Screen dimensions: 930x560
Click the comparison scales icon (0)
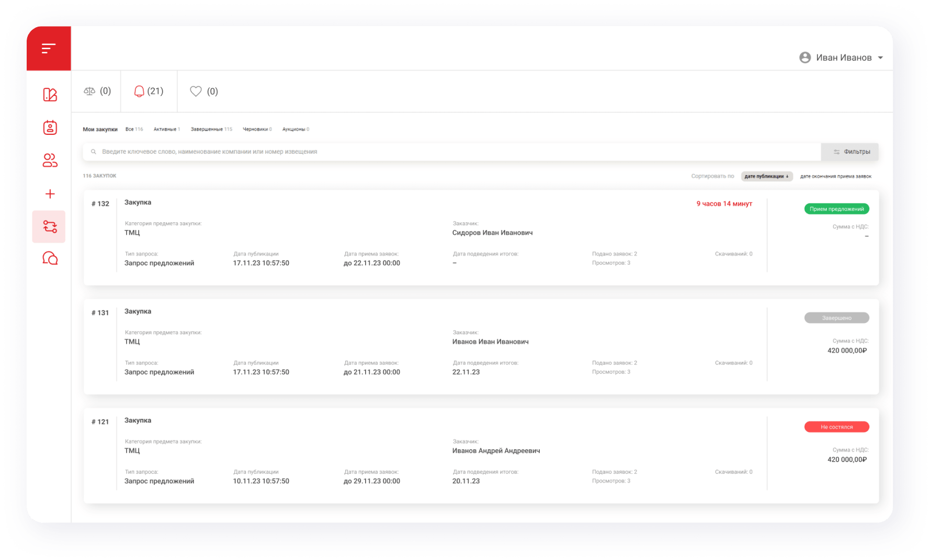(x=89, y=91)
